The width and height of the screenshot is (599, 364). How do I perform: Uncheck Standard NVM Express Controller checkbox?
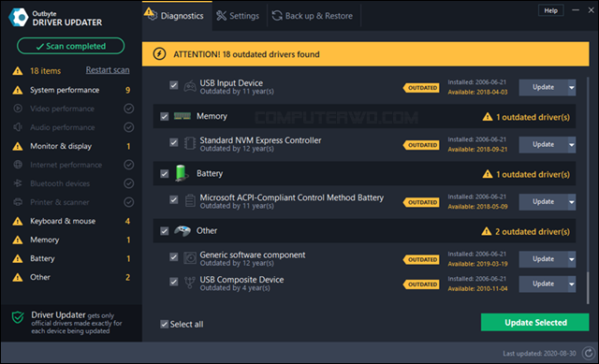(x=174, y=142)
